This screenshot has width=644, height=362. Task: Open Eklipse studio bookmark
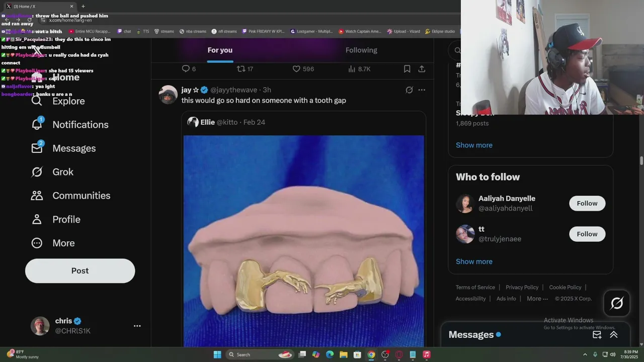(x=440, y=31)
